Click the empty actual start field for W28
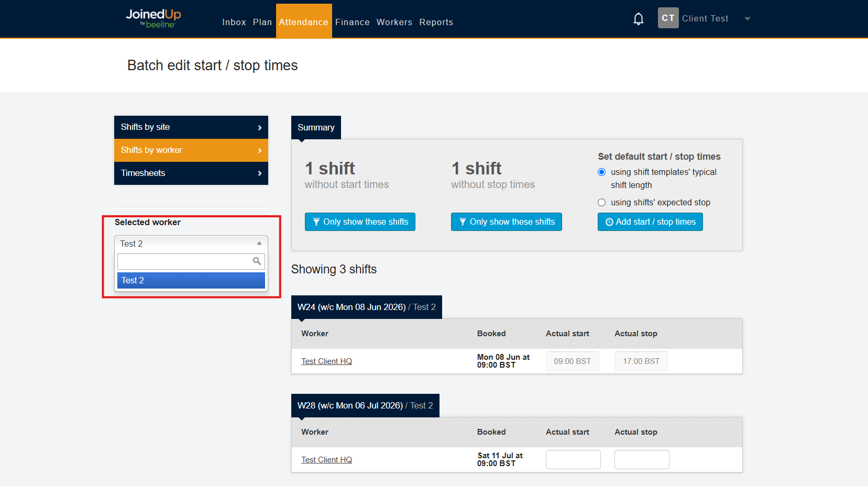This screenshot has height=486, width=868. [x=573, y=460]
